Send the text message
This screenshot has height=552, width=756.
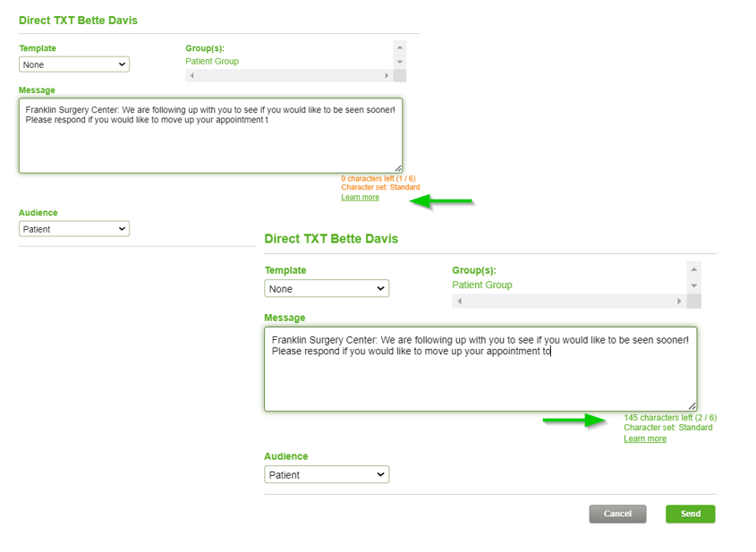click(691, 514)
